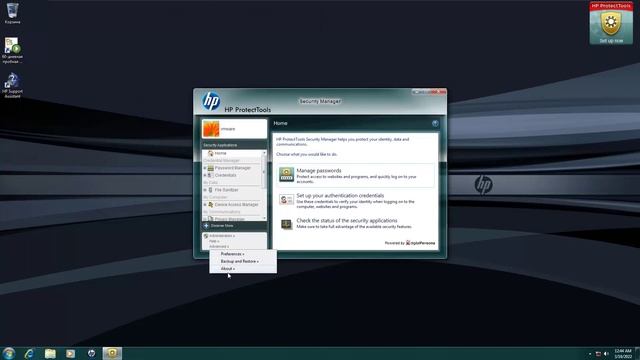Click the Home icon in the sidebar
The height and width of the screenshot is (360, 640).
click(x=211, y=153)
